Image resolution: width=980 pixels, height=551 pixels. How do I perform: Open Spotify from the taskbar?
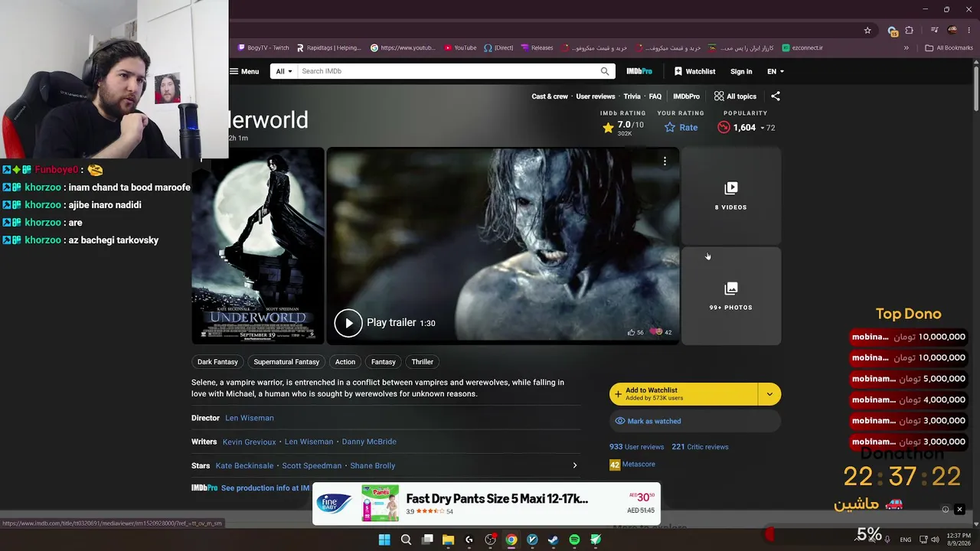pos(574,540)
